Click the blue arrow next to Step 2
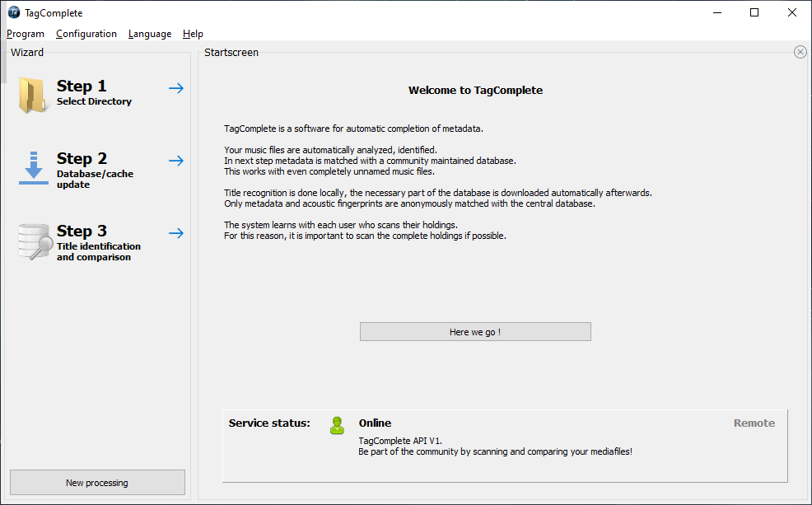 [x=176, y=161]
